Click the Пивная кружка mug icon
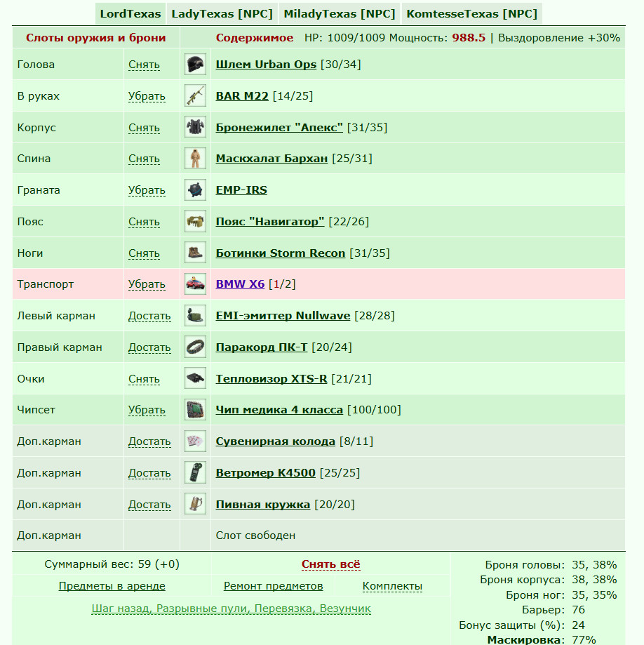This screenshot has height=645, width=644. [195, 505]
